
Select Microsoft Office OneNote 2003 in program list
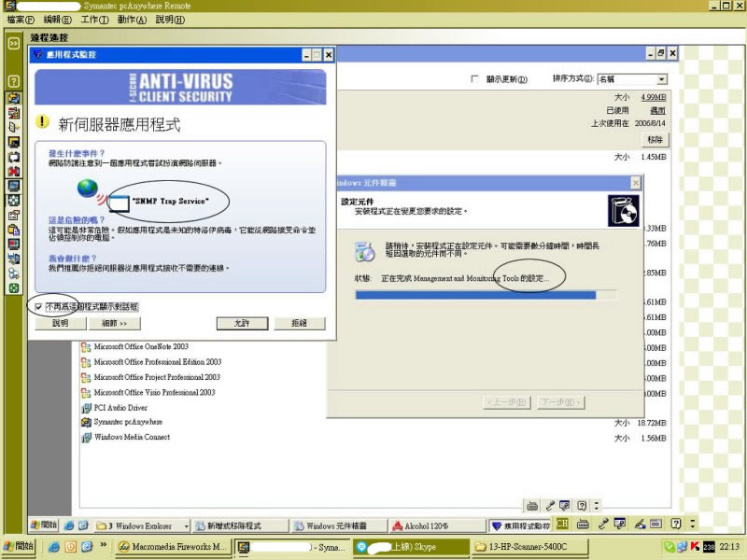tap(141, 346)
